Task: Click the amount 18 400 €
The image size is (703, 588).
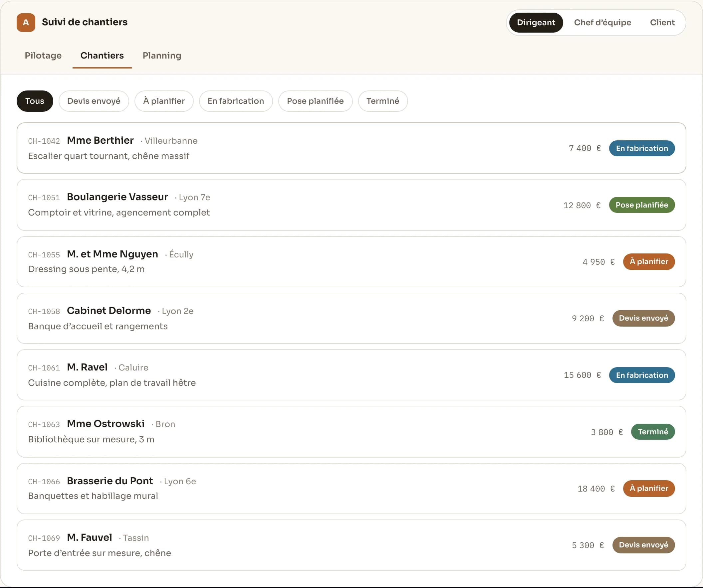Action: (x=596, y=489)
